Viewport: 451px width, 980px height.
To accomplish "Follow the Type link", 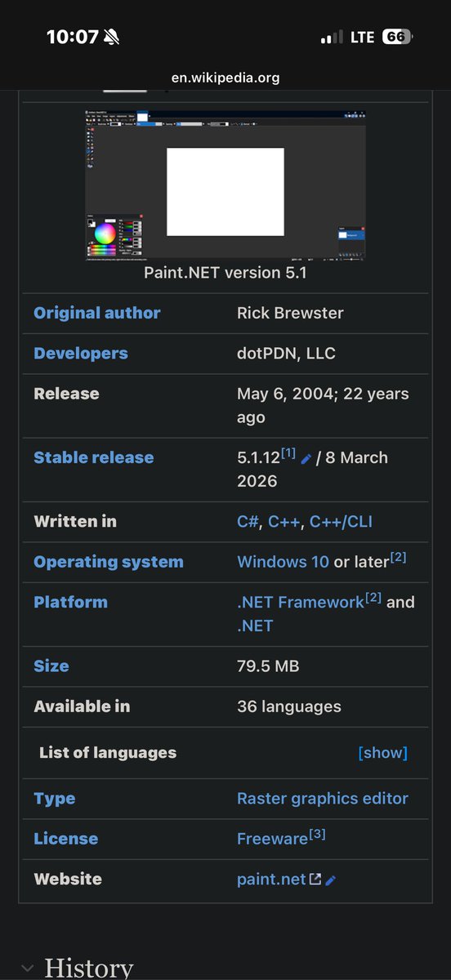I will coord(54,799).
